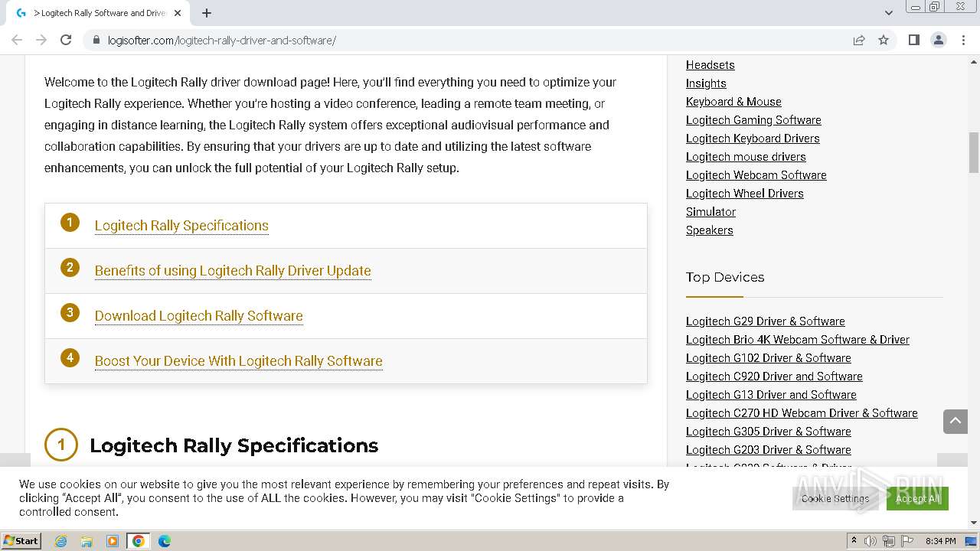Image resolution: width=980 pixels, height=551 pixels.
Task: Open Boost Your Device With Logitech Rally Software
Action: coord(239,361)
